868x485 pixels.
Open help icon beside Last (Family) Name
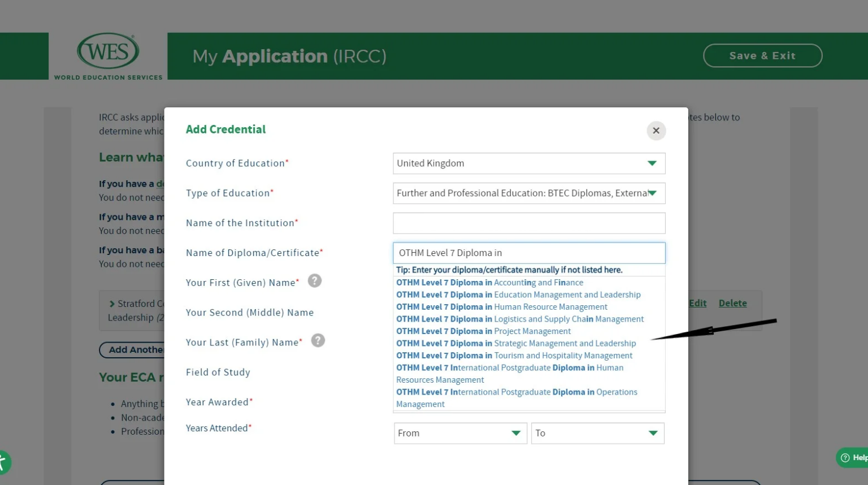318,340
